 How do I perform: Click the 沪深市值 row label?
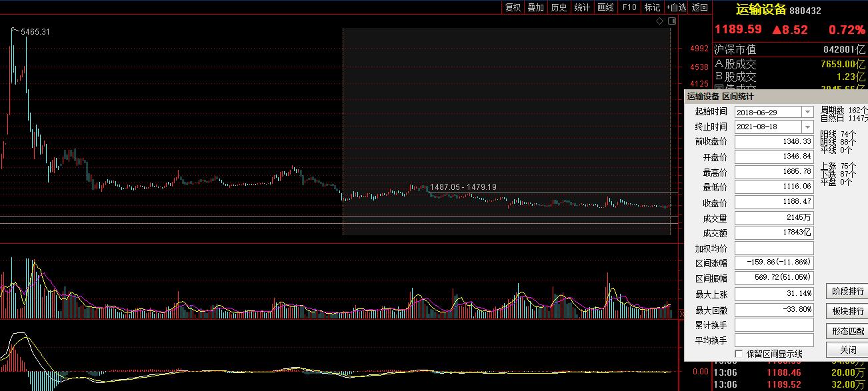tap(735, 49)
